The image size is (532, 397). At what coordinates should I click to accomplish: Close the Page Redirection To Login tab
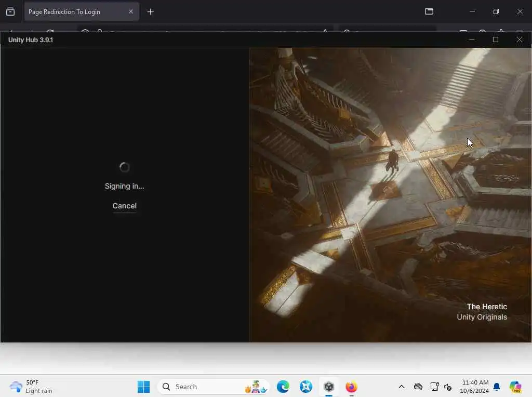(130, 11)
